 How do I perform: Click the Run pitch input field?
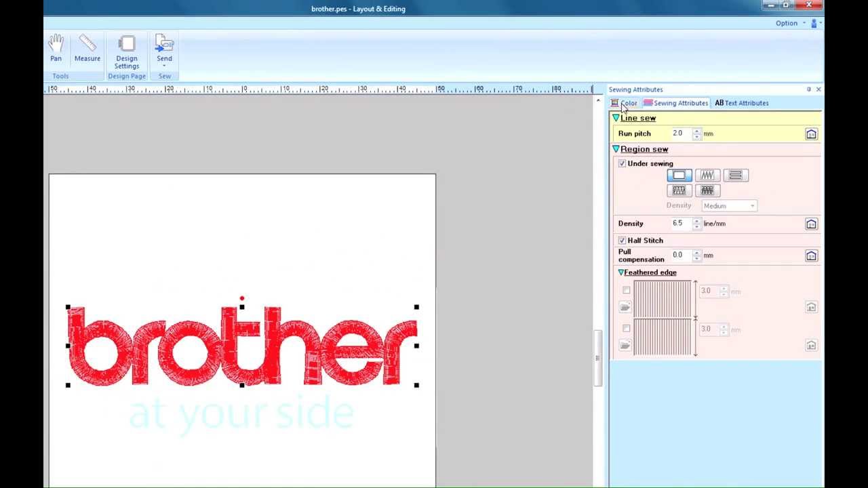[681, 134]
